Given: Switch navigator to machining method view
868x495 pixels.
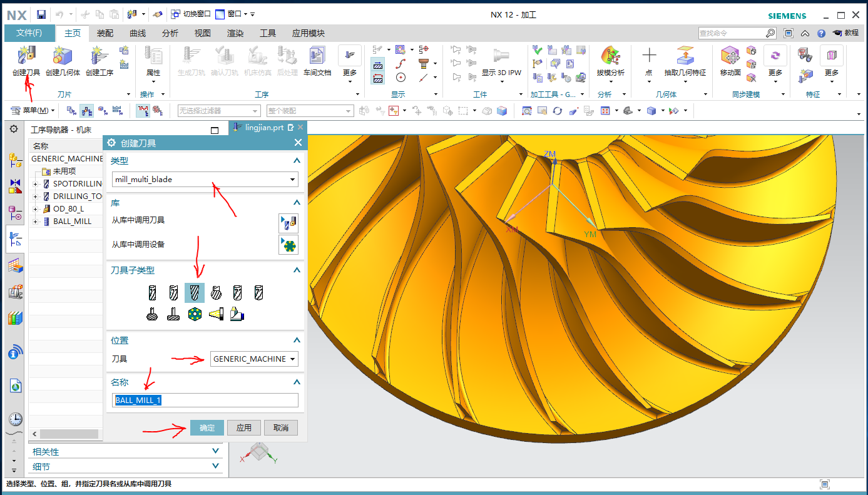Looking at the screenshot, I should pos(117,111).
